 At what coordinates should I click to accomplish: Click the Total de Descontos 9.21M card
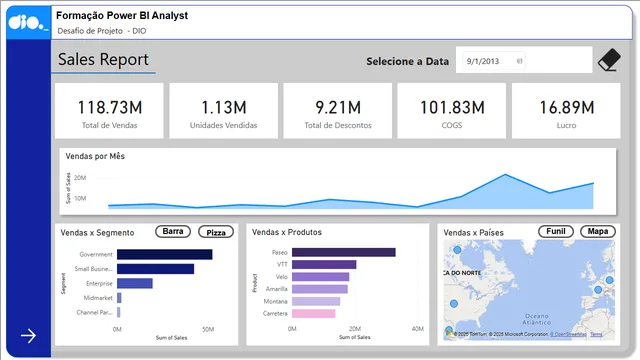point(338,111)
